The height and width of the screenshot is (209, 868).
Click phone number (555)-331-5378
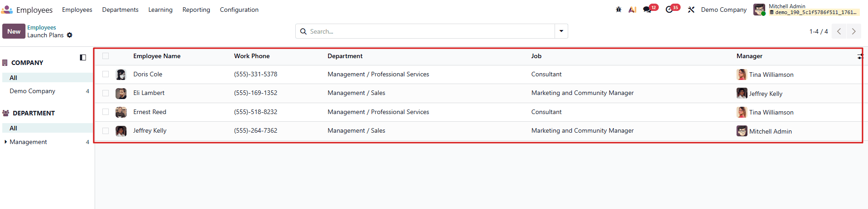(x=256, y=74)
